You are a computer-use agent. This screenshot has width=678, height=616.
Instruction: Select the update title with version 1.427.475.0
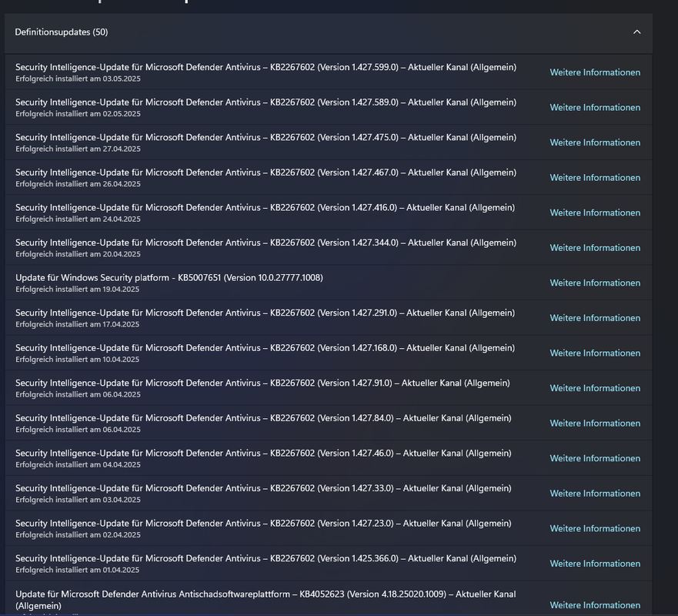click(266, 137)
